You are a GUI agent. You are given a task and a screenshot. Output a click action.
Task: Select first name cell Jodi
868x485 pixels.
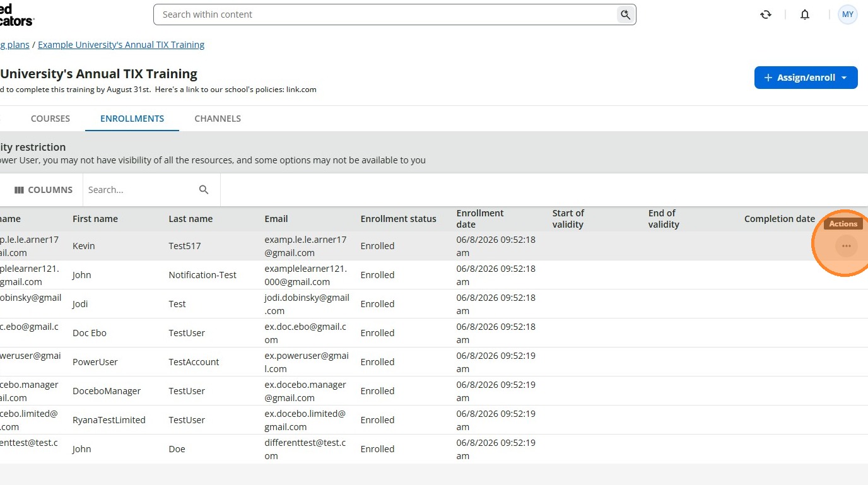[80, 304]
